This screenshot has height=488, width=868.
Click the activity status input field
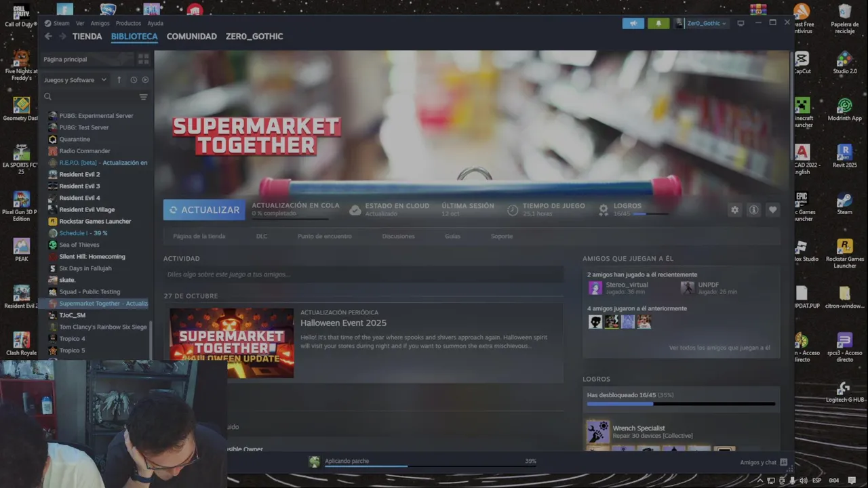(x=363, y=274)
